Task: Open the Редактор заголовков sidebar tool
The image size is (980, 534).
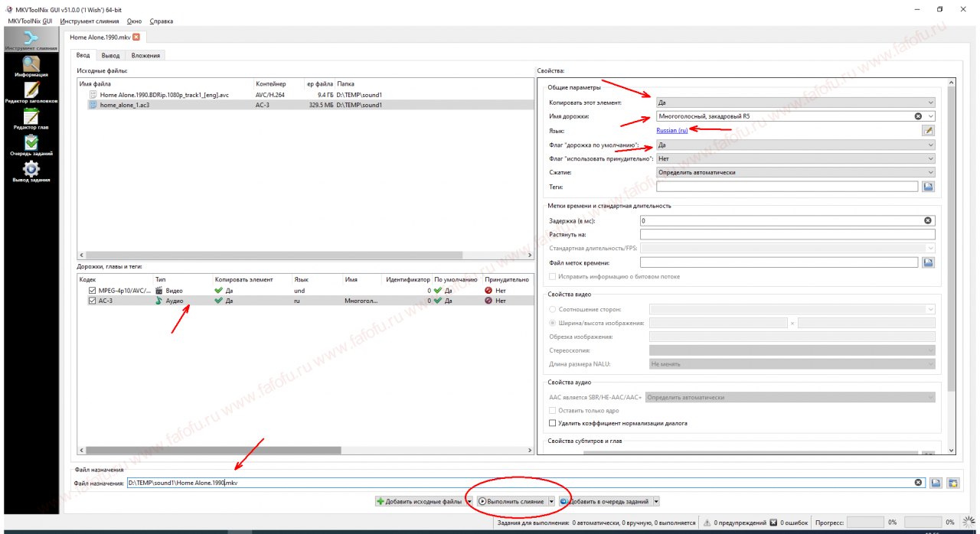Action: pos(31,93)
